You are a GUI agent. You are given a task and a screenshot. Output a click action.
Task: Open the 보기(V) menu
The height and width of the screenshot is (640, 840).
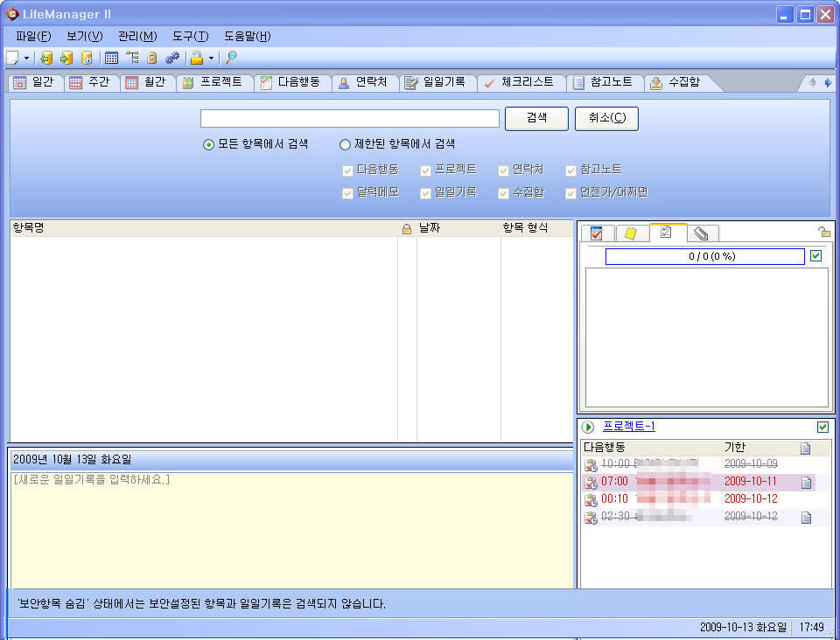pos(84,37)
